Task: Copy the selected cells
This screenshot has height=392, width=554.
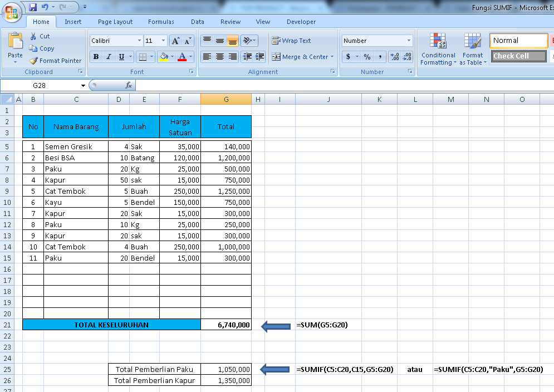Action: point(42,48)
